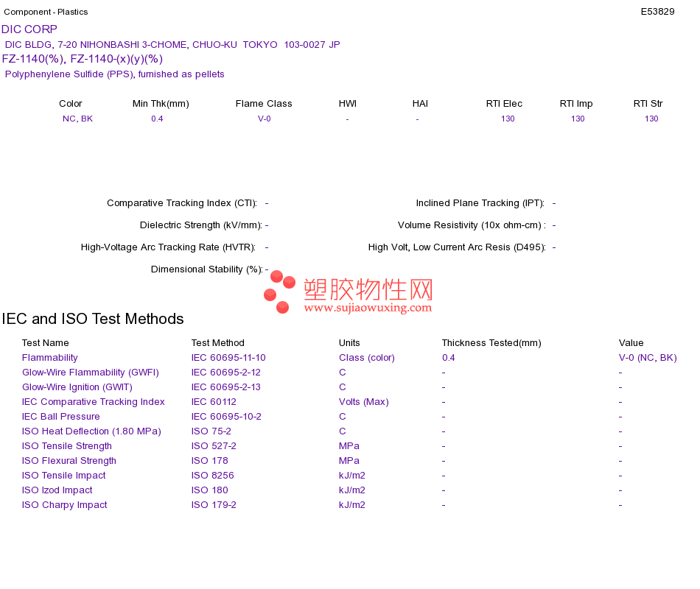Screen dimensions: 700x589
Task: Click the red dots watermark logo
Action: (x=279, y=292)
